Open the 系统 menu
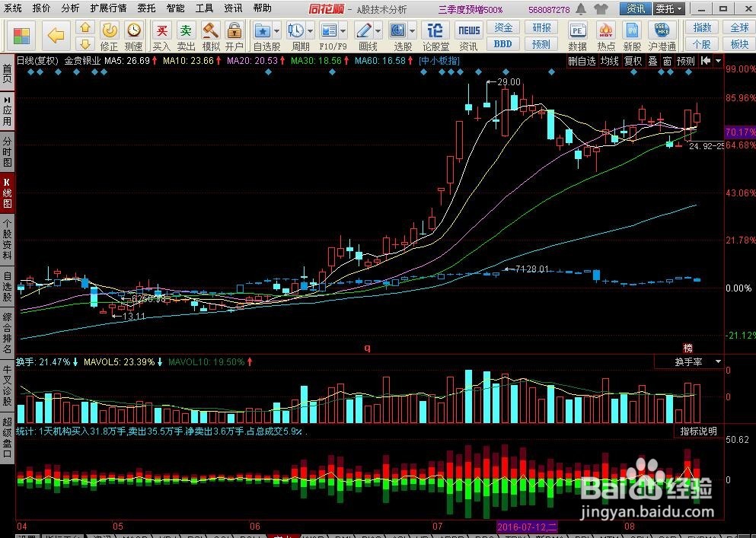Viewport: 756px width, 538px height. coord(13,8)
